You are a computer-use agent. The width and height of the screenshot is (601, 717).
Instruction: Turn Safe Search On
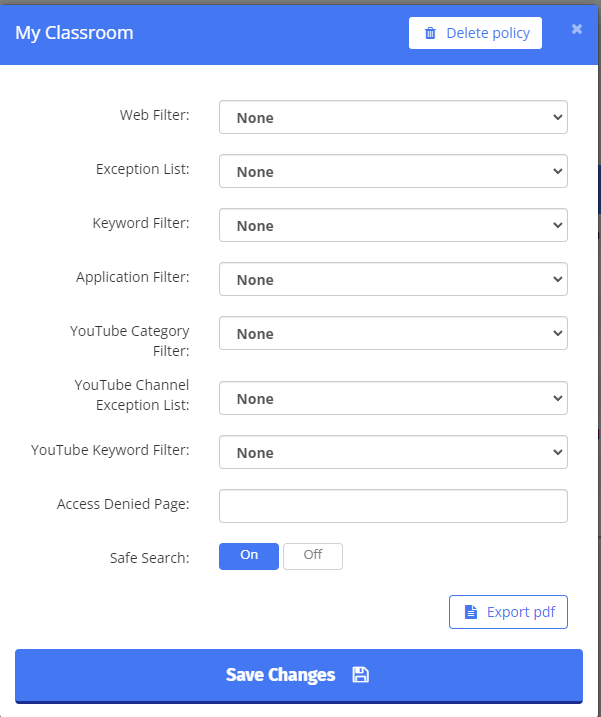click(x=249, y=556)
